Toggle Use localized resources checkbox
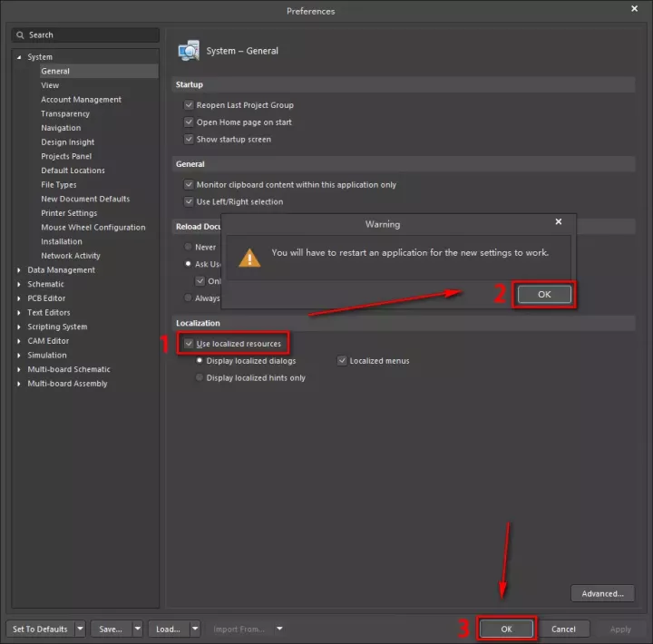The height and width of the screenshot is (644, 653). click(x=189, y=344)
